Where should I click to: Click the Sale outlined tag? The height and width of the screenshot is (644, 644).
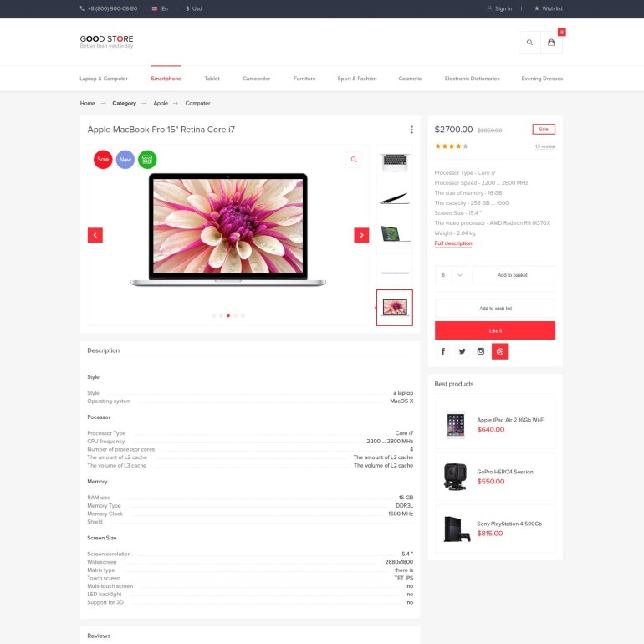point(544,130)
